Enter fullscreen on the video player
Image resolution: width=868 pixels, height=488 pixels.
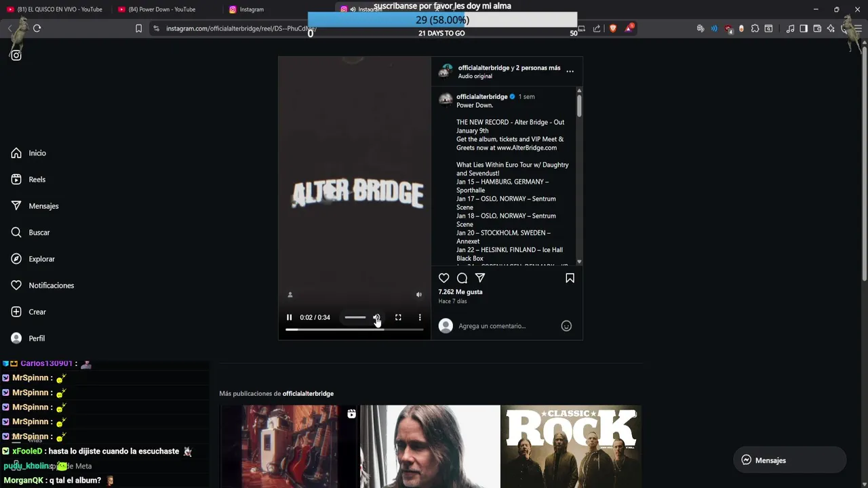pyautogui.click(x=398, y=317)
